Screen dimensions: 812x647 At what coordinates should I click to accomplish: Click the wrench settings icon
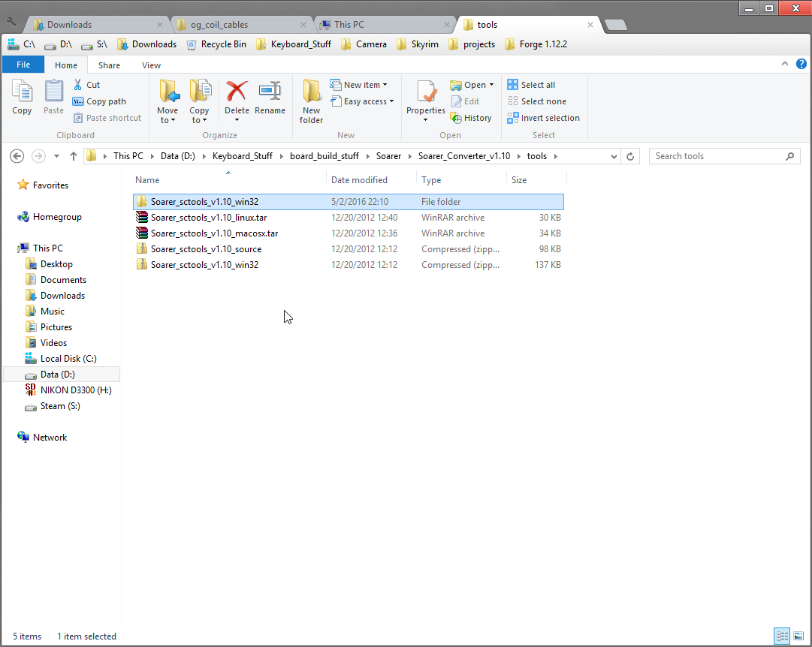click(x=11, y=23)
